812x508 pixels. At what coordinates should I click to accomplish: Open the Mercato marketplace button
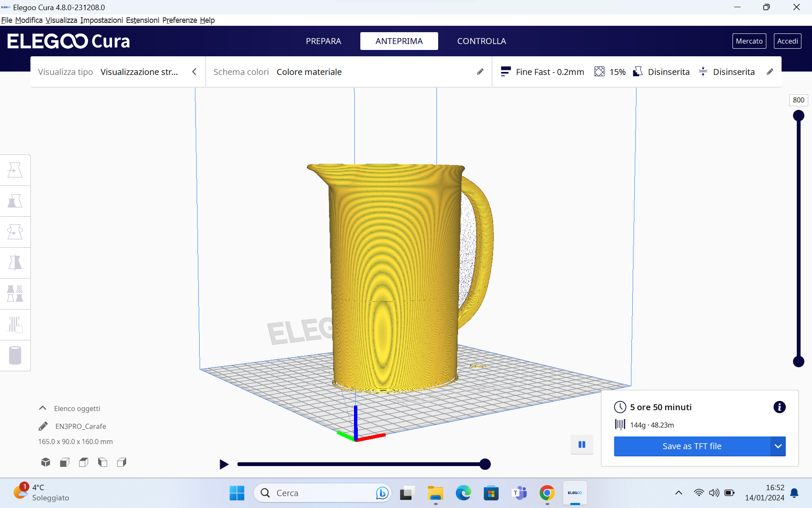749,41
